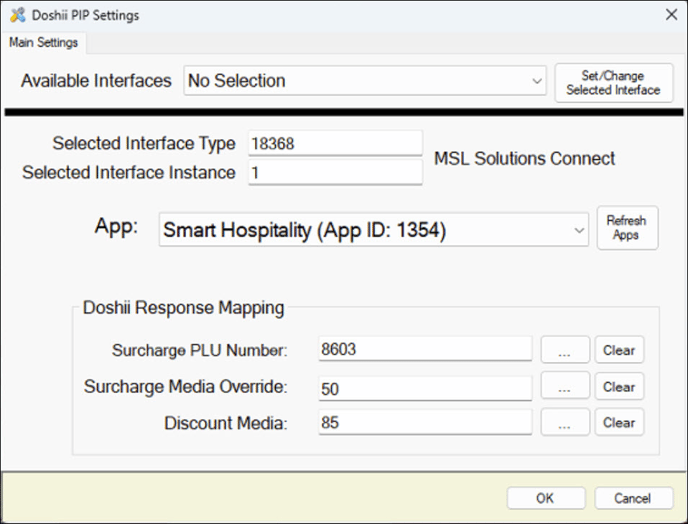Viewport: 688px width, 524px height.
Task: Click the Doshii PIP Settings title bar icon
Action: (17, 15)
